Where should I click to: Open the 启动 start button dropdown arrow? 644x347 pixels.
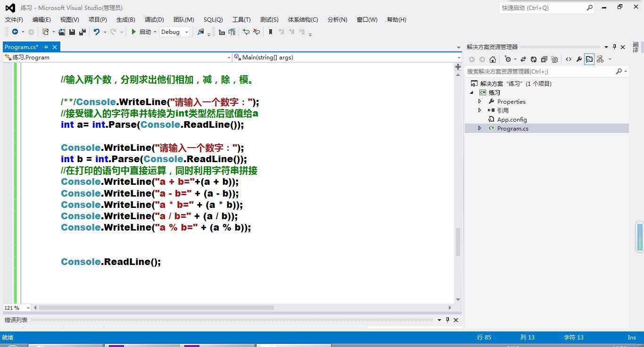click(155, 32)
